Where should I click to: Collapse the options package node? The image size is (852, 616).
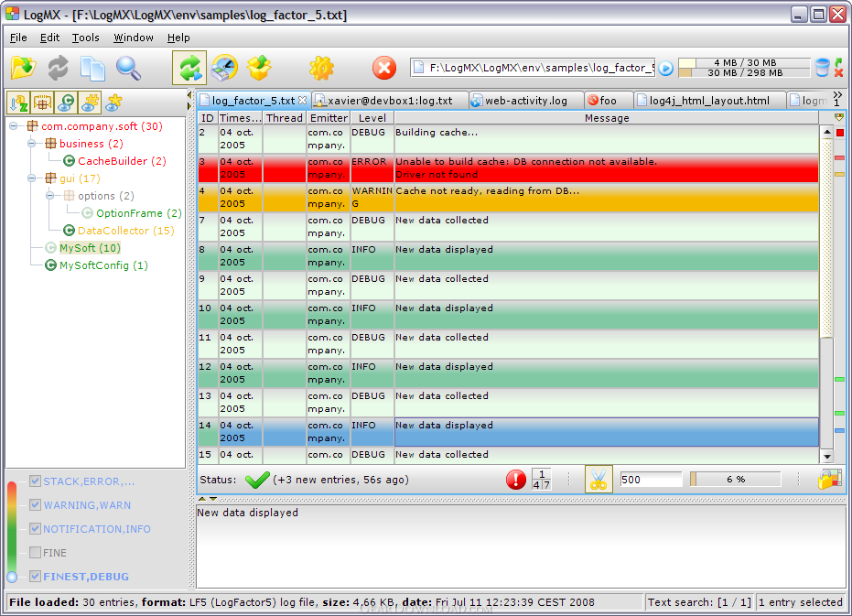point(50,196)
